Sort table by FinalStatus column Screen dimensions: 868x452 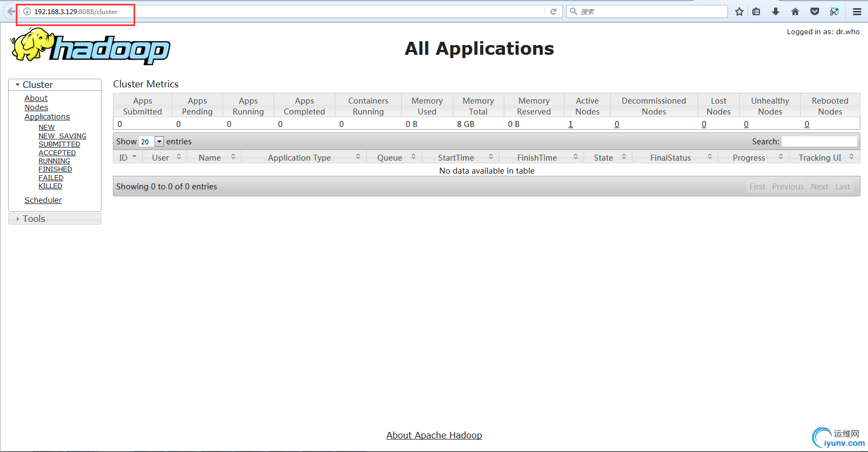coord(675,157)
